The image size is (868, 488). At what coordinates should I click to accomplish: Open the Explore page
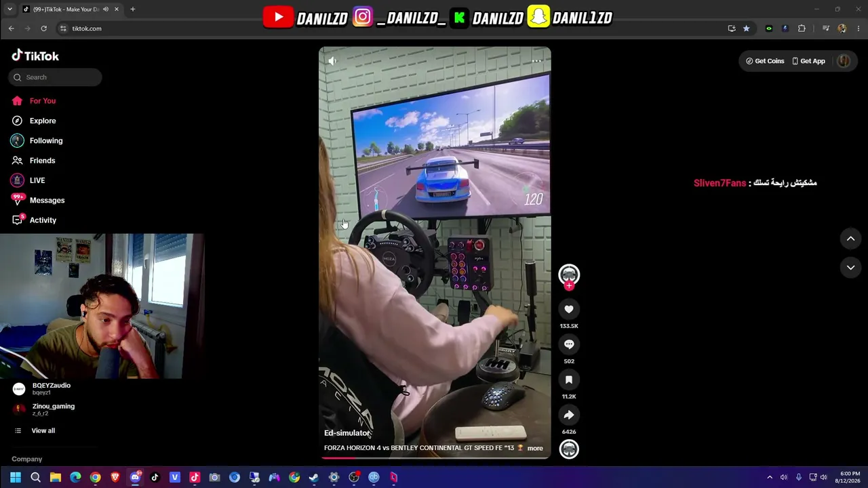coord(34,121)
